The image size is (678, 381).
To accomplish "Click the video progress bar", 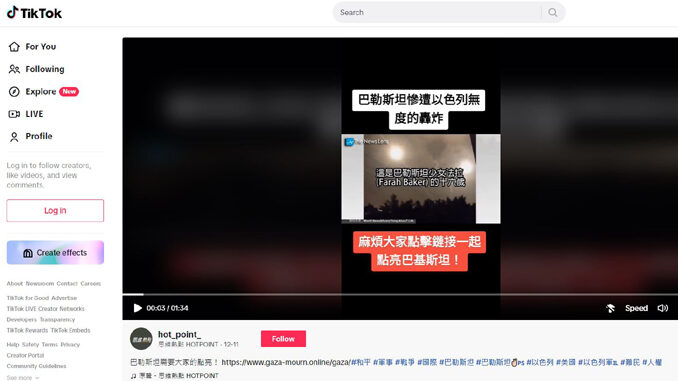I will (x=400, y=295).
